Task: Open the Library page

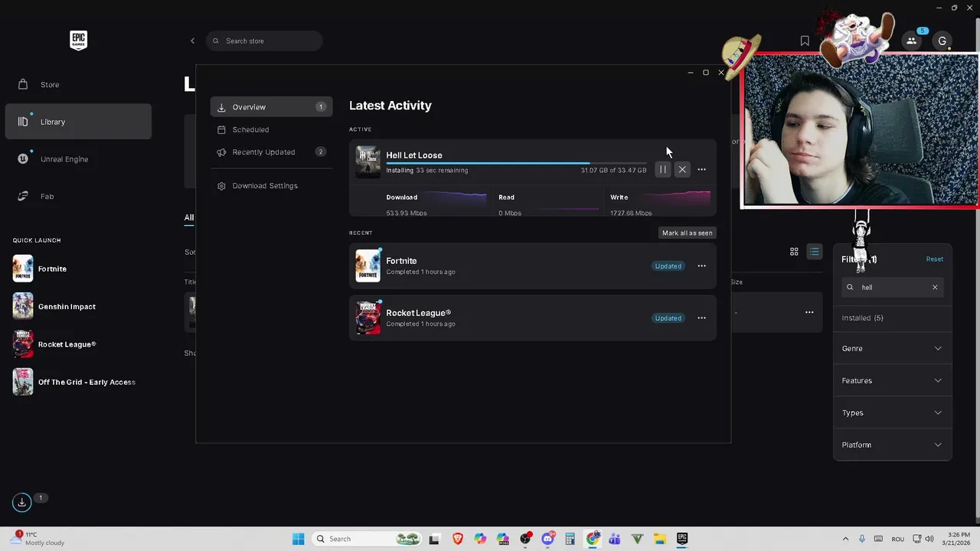Action: [x=78, y=122]
